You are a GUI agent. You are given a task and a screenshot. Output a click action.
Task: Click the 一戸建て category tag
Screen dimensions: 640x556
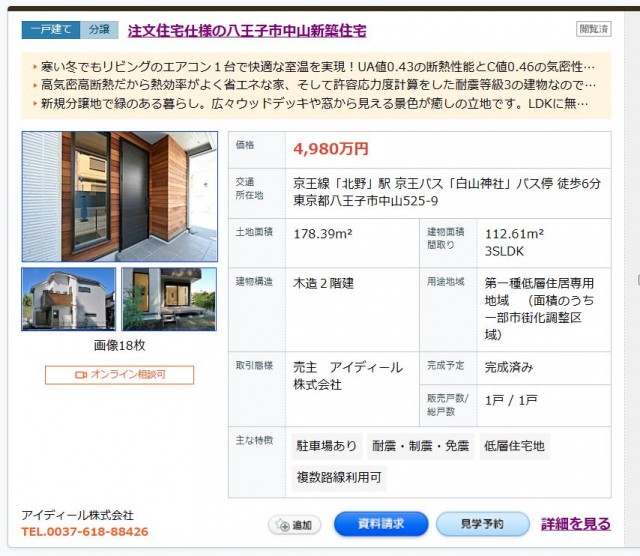pyautogui.click(x=49, y=30)
